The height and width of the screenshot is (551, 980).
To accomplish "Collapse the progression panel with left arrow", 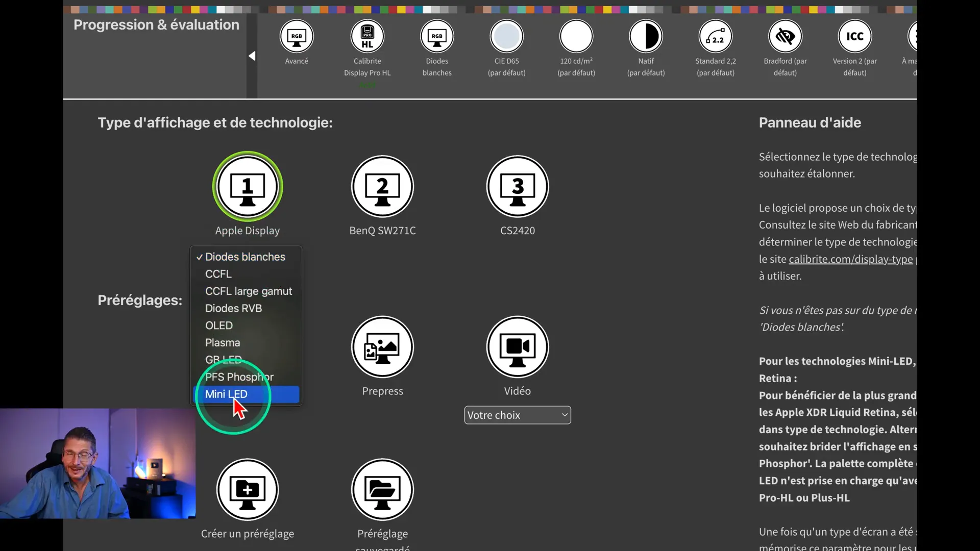I will pos(252,56).
